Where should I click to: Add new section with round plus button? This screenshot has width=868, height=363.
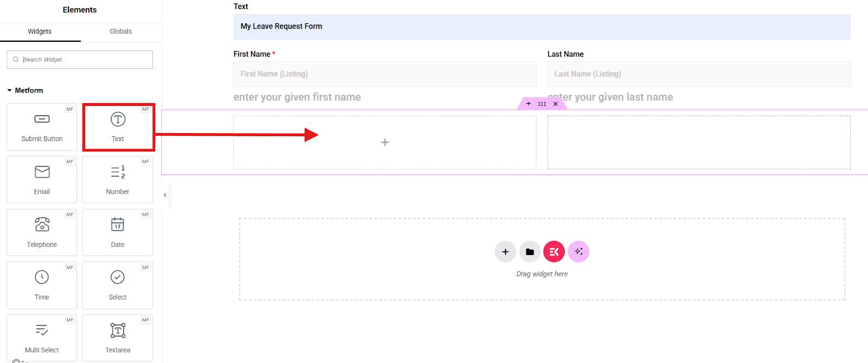click(x=505, y=252)
